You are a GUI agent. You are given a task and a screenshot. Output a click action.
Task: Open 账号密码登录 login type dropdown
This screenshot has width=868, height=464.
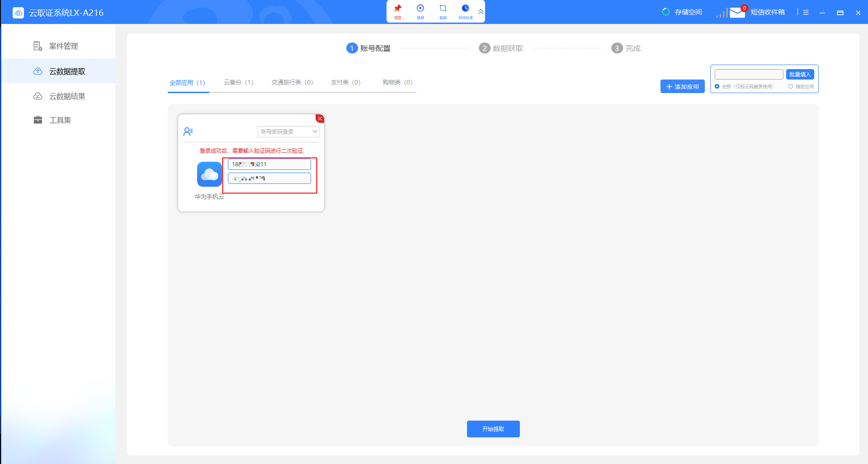[288, 131]
